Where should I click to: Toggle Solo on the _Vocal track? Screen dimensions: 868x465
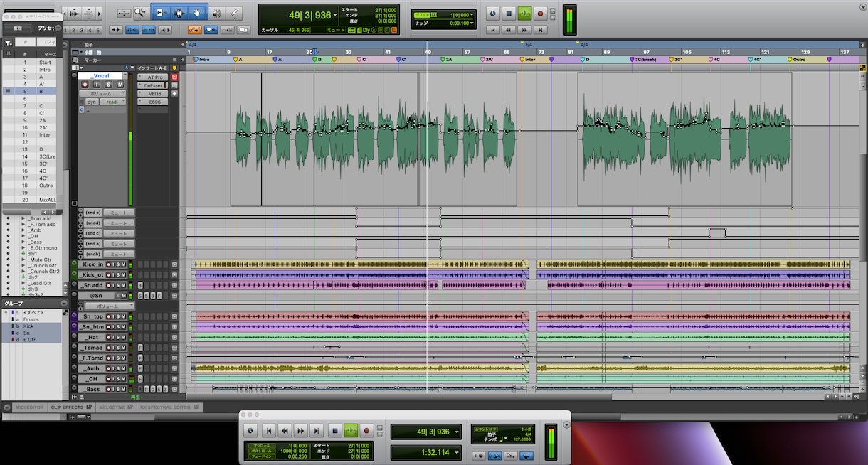(x=109, y=85)
